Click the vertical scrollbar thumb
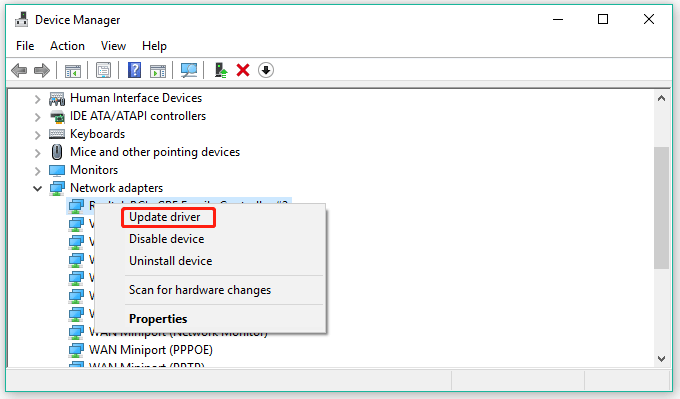The height and width of the screenshot is (399, 680). pyautogui.click(x=661, y=208)
